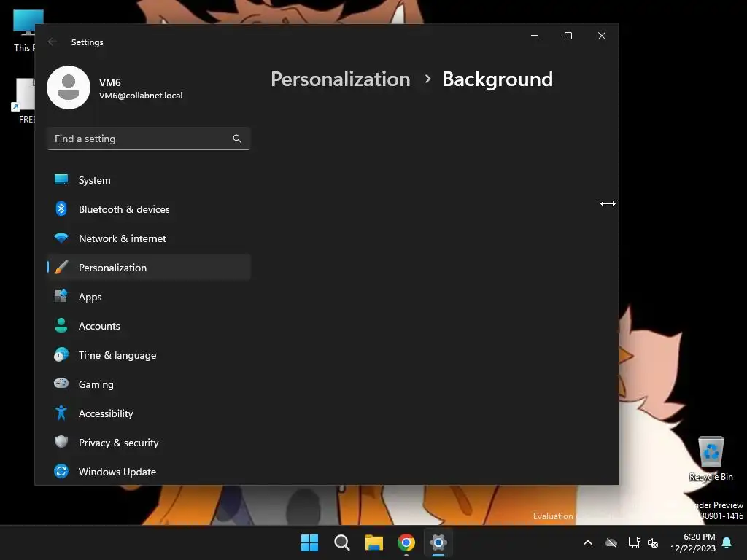
Task: Open the Accounts settings category
Action: 149,326
